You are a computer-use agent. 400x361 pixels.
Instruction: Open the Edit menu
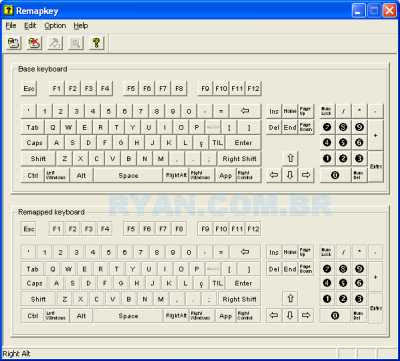(30, 26)
